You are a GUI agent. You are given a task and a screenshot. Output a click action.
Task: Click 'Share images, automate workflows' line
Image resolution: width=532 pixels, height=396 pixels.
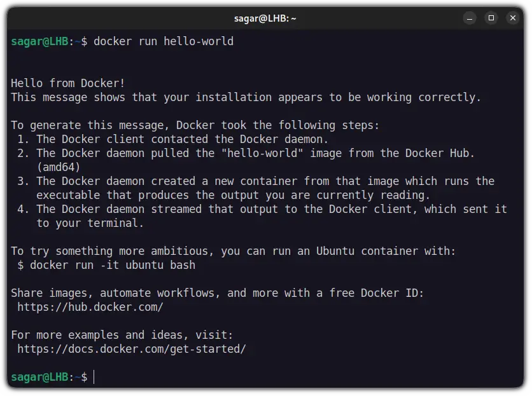tap(218, 293)
